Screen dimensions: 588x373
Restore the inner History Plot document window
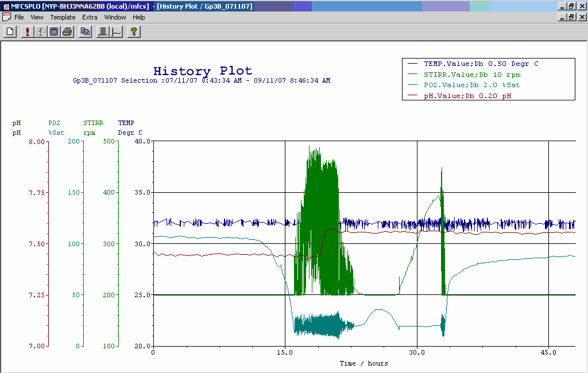click(x=571, y=17)
